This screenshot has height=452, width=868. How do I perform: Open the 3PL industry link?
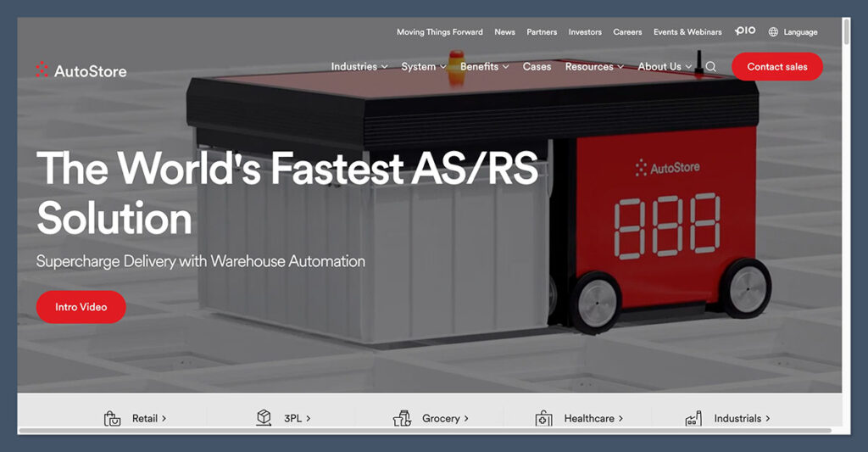coord(298,418)
